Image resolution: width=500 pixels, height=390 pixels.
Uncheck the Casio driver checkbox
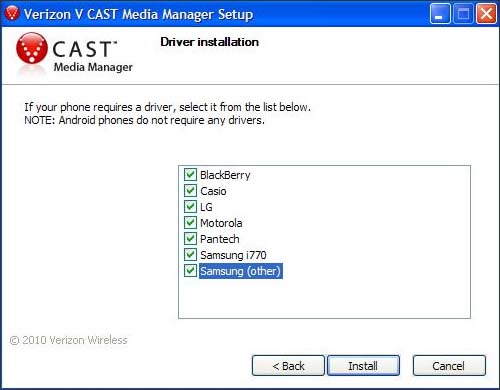pyautogui.click(x=190, y=190)
